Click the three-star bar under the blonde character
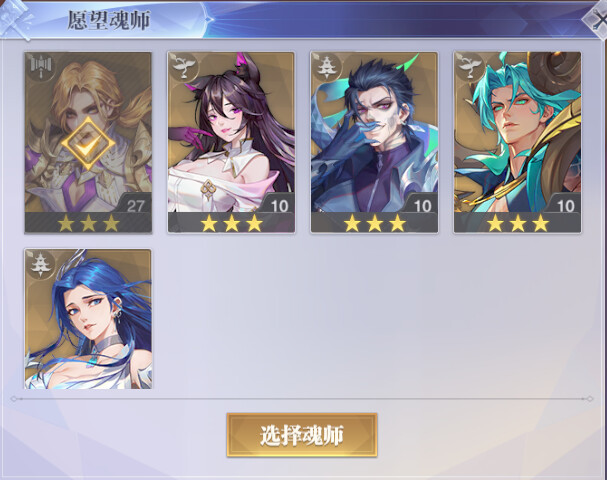This screenshot has width=607, height=480. click(88, 223)
